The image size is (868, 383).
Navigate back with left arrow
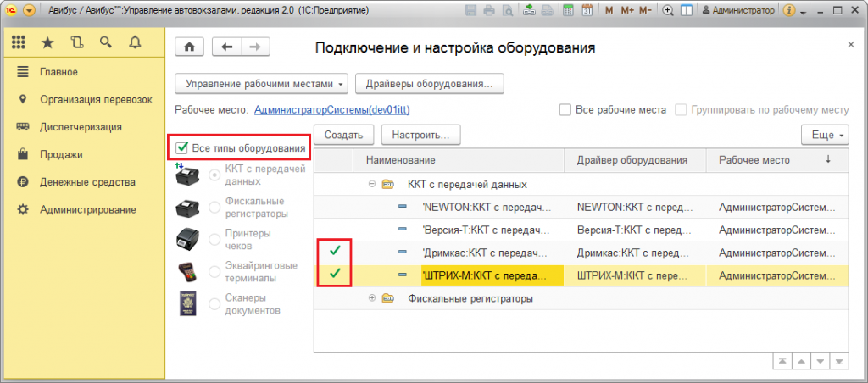pos(226,47)
